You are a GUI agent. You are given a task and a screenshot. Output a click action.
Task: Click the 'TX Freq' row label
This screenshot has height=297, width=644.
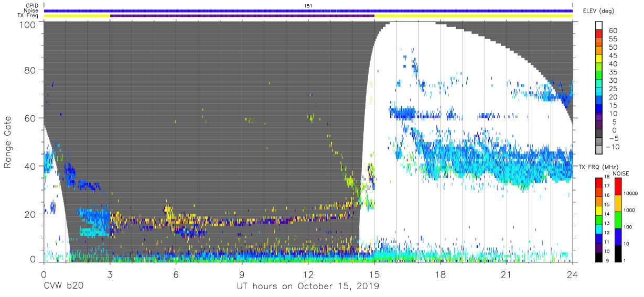(x=29, y=15)
